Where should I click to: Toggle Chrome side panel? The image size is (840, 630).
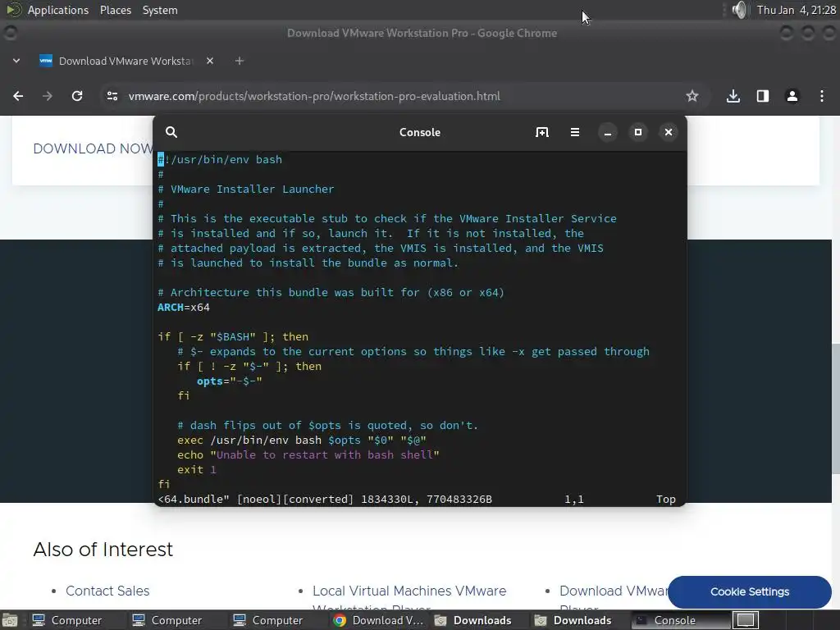(x=763, y=96)
